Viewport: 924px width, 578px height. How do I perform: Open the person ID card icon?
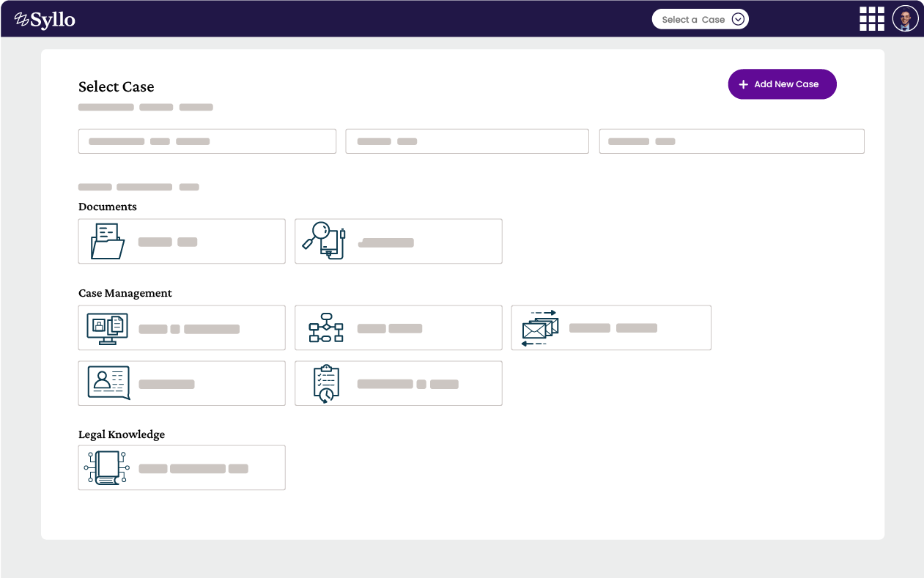(108, 383)
